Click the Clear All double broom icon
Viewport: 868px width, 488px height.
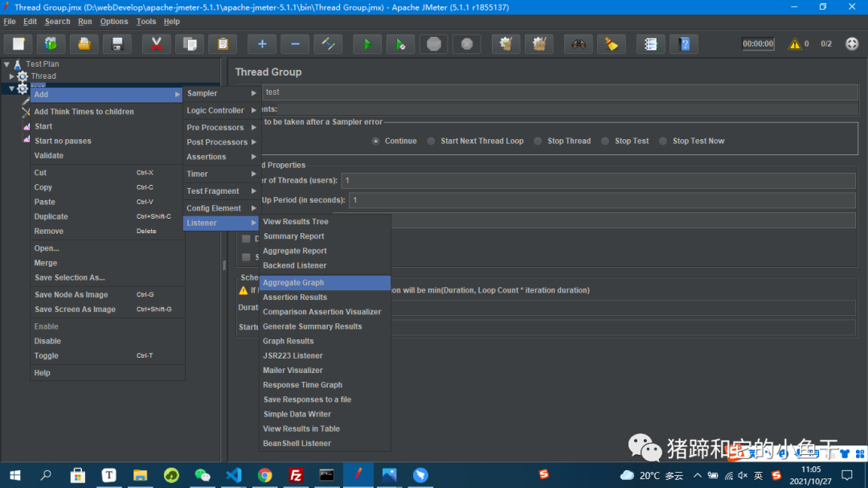[x=539, y=43]
